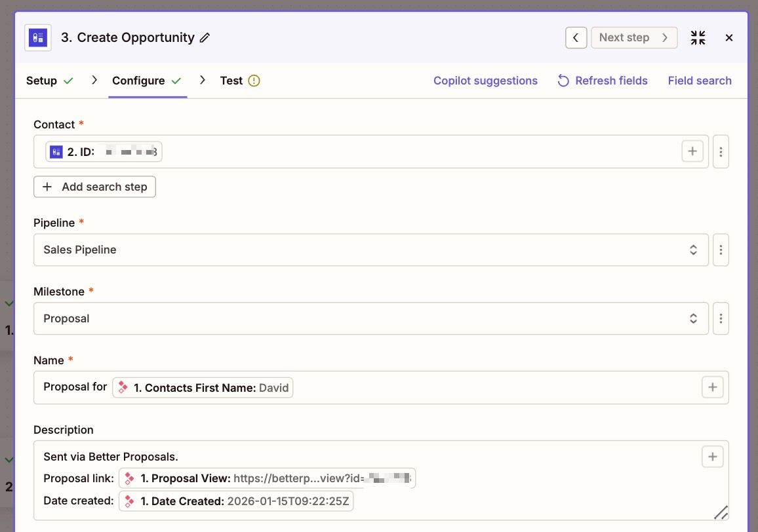Open the Milestone field three-dot menu
This screenshot has width=758, height=532.
721,318
